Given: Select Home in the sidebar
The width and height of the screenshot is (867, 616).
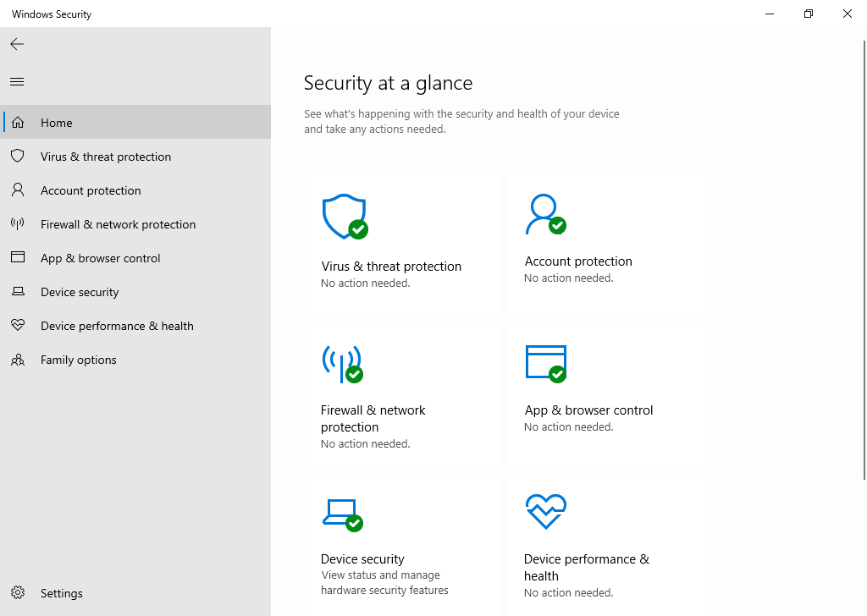Looking at the screenshot, I should 57,123.
